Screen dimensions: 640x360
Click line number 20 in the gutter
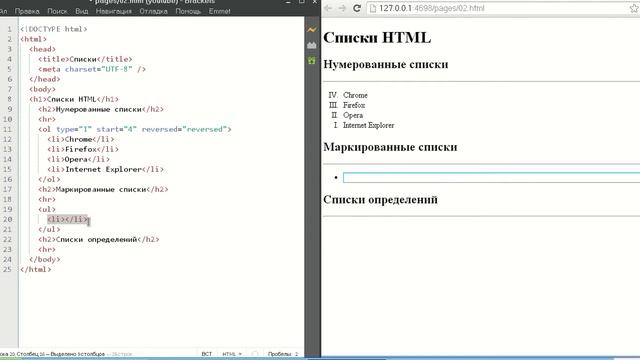pyautogui.click(x=7, y=220)
